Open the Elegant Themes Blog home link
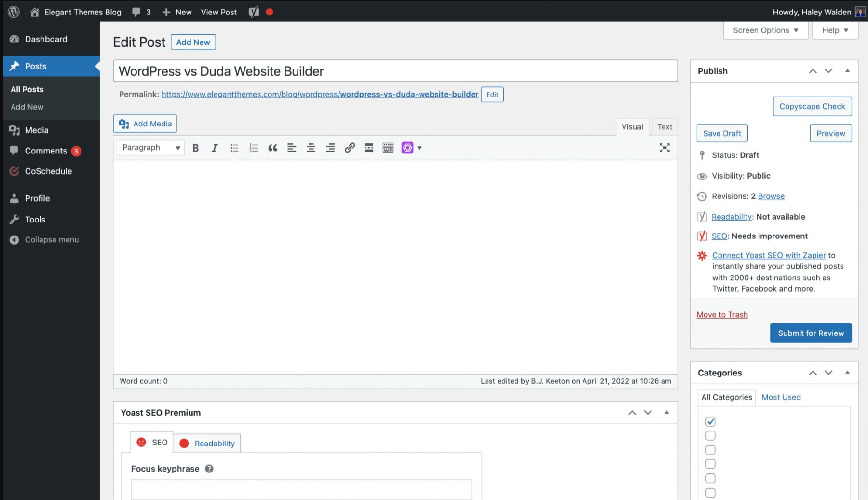868x500 pixels. pos(76,12)
